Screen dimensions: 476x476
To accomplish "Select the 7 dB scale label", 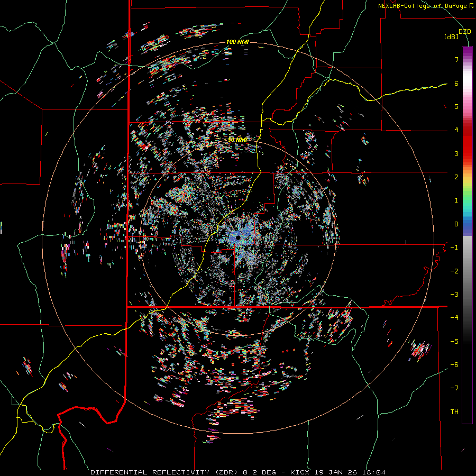I will click(456, 59).
